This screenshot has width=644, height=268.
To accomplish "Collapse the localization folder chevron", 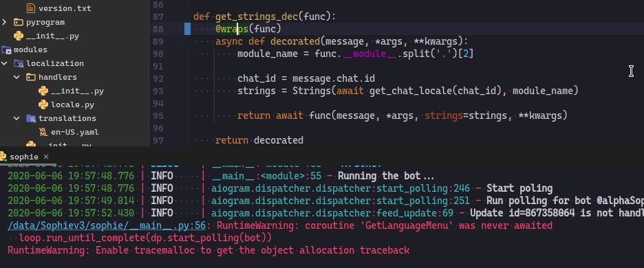I will [x=5, y=64].
